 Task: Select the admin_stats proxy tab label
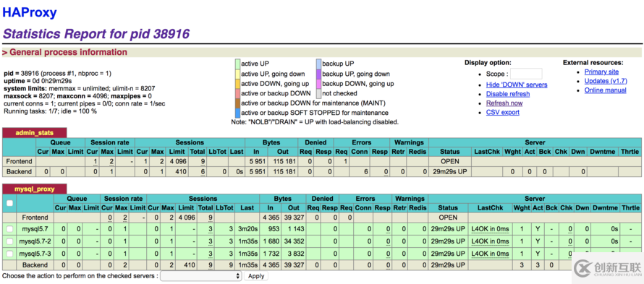coord(34,132)
